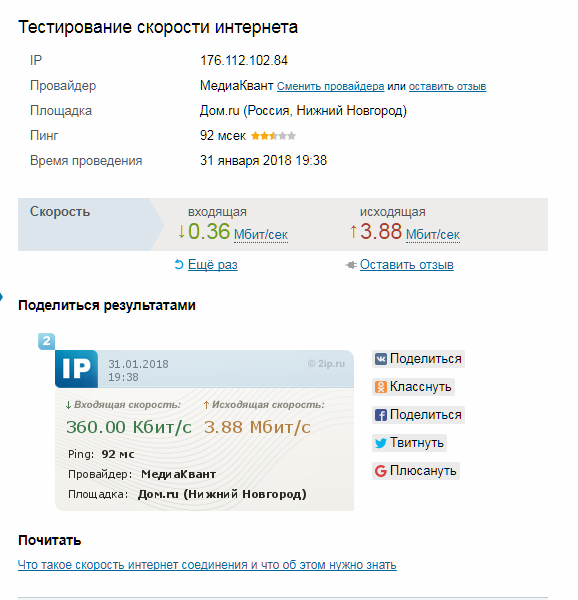Click the Odnoklassniki Класснуть icon
The image size is (578, 600).
pyautogui.click(x=381, y=387)
